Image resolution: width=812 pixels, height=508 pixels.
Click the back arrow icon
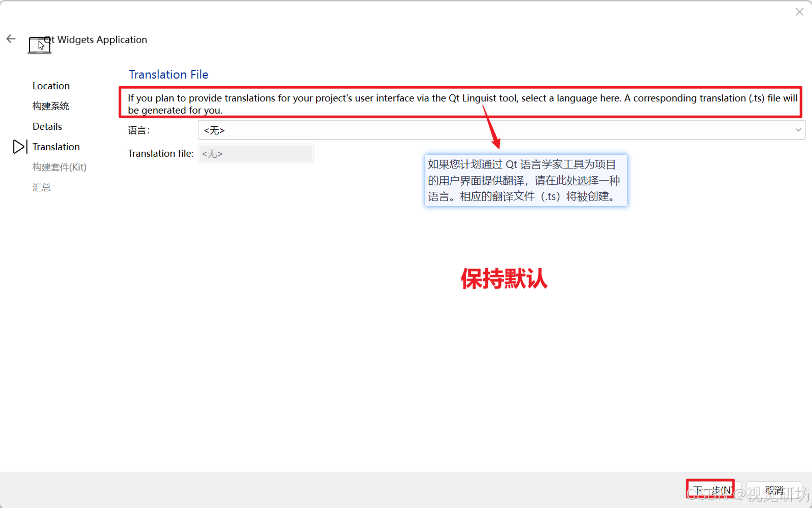[x=11, y=39]
